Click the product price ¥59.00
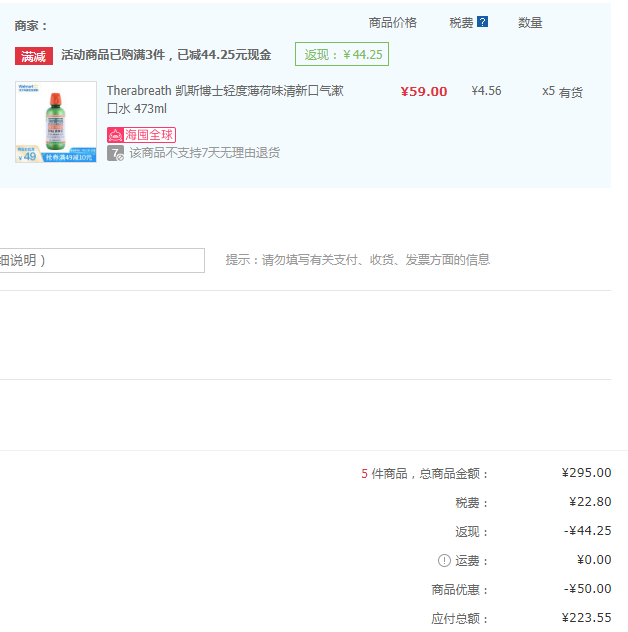This screenshot has width=628, height=632. tap(424, 91)
